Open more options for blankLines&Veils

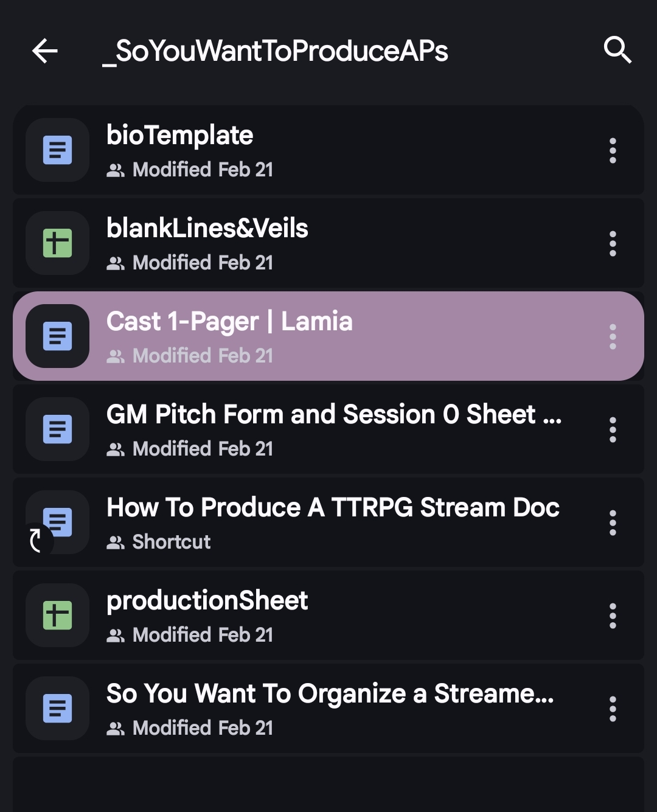coord(613,243)
